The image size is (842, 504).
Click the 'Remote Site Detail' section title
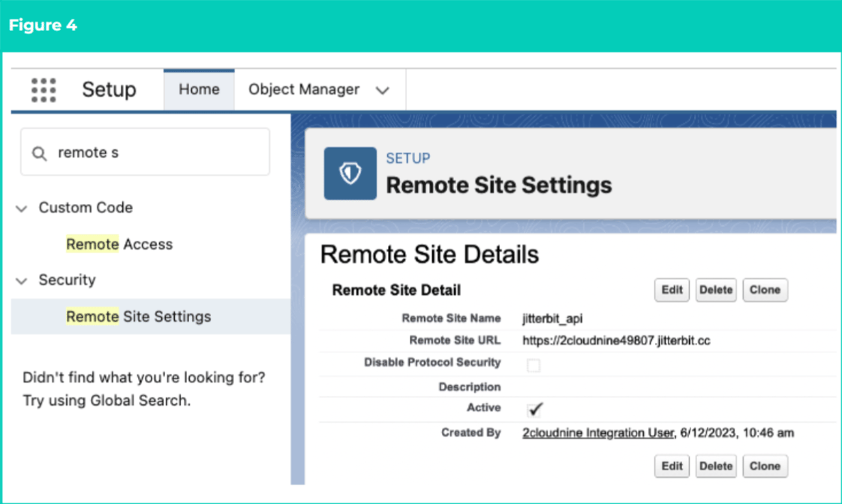click(x=396, y=290)
